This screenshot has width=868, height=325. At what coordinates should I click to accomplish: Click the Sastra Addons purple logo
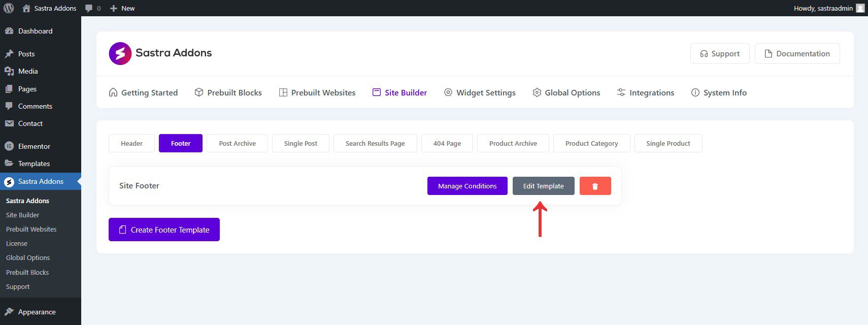(x=120, y=53)
